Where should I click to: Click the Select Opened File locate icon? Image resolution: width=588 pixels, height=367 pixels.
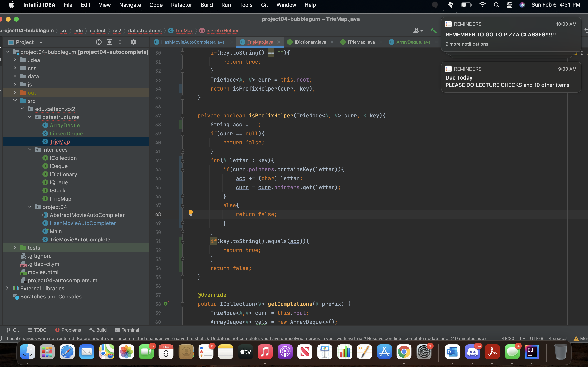click(99, 42)
